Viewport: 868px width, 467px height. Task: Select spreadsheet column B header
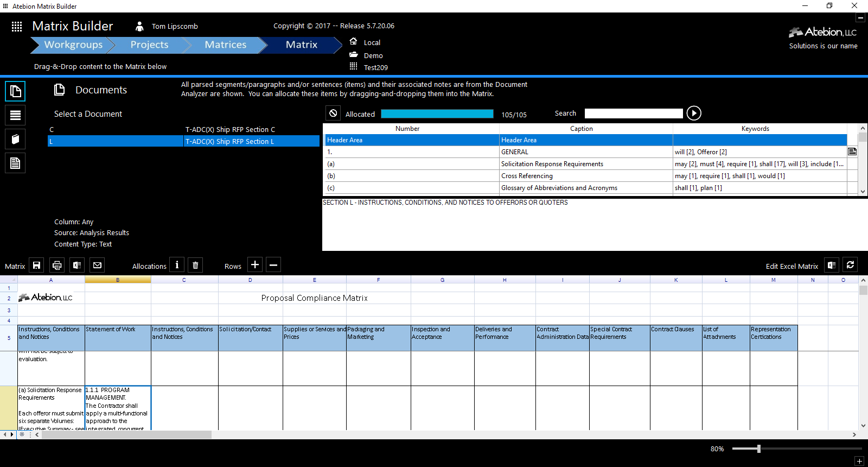click(x=118, y=280)
